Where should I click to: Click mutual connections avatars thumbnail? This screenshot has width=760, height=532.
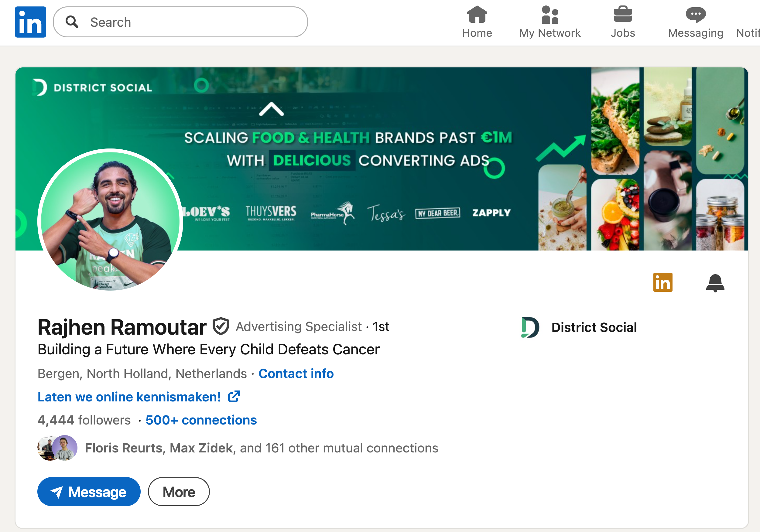pos(58,448)
